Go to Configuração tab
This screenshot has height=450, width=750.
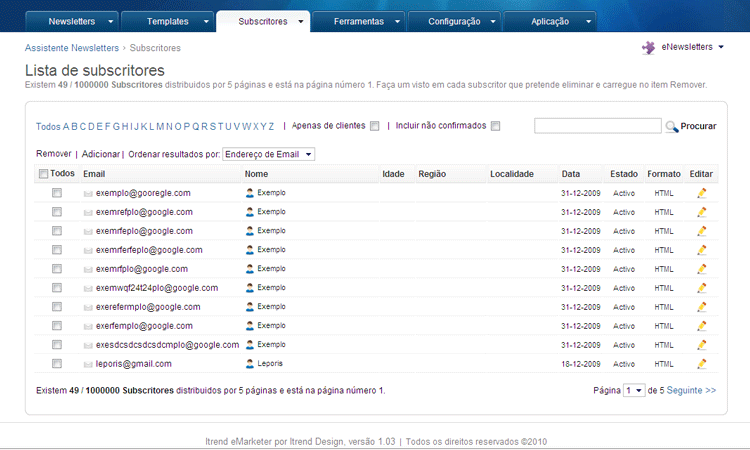(x=454, y=22)
